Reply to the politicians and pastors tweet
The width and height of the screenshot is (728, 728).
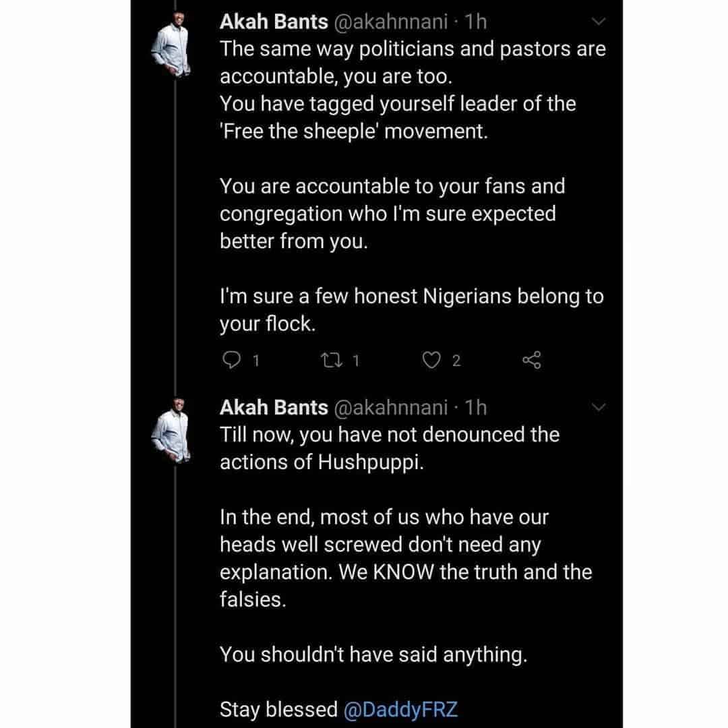tap(231, 361)
